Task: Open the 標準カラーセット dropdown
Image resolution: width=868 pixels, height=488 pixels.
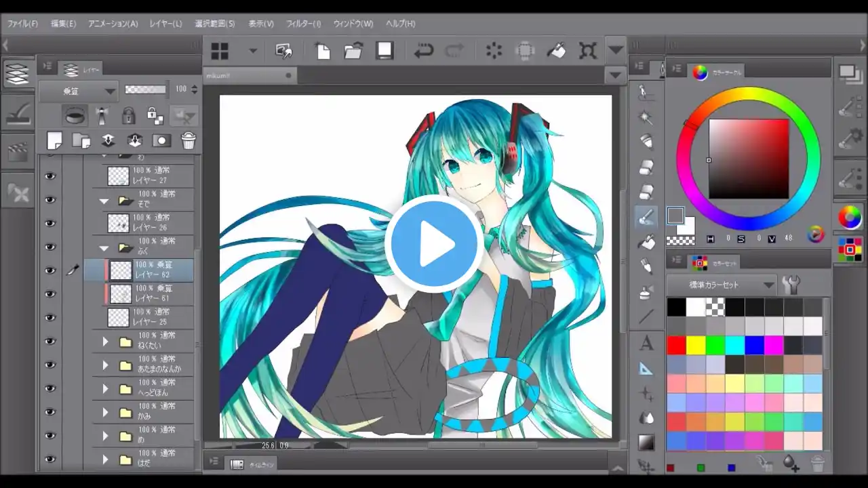Action: coord(726,285)
